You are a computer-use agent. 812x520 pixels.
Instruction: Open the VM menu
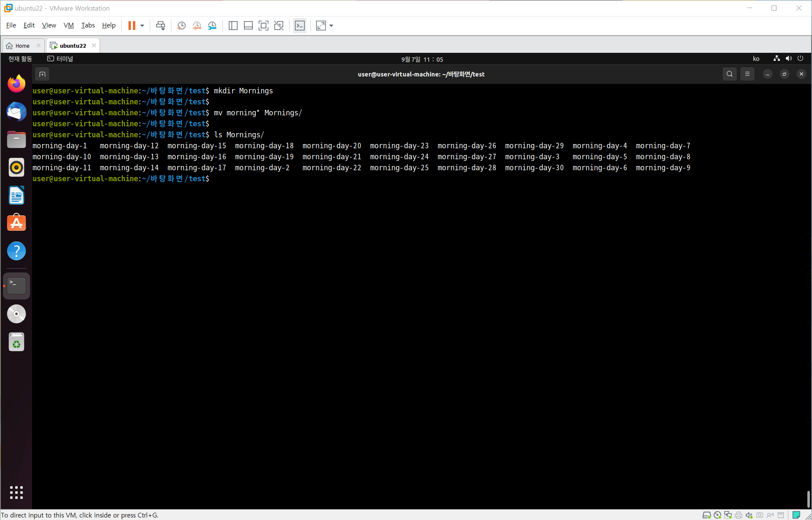(x=68, y=25)
